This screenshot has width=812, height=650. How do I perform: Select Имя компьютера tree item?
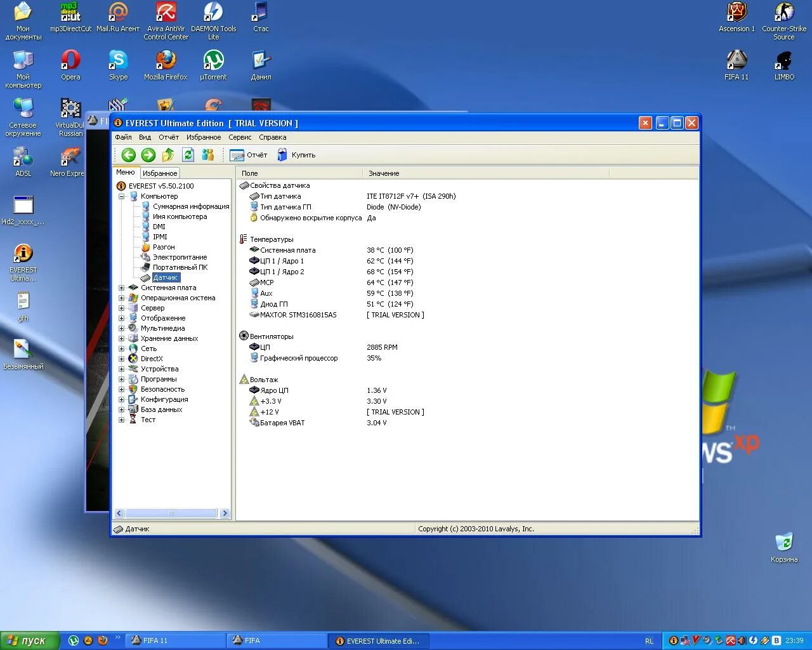tap(180, 216)
